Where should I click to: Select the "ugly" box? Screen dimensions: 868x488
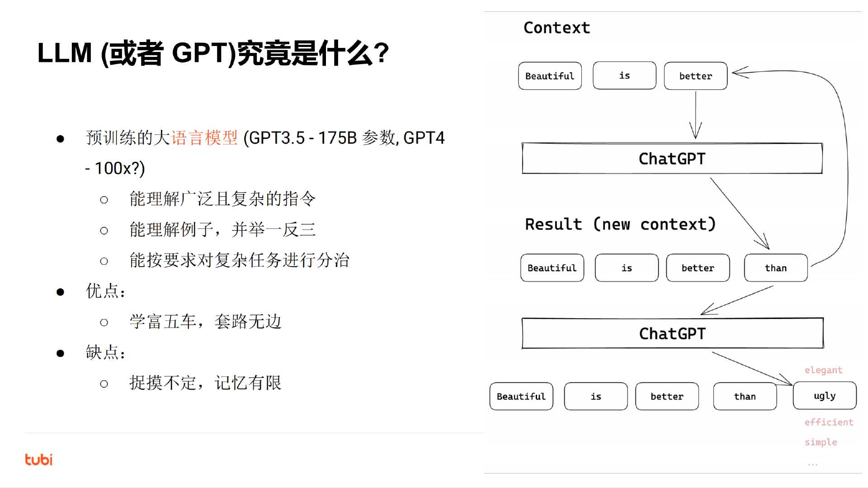(x=824, y=396)
